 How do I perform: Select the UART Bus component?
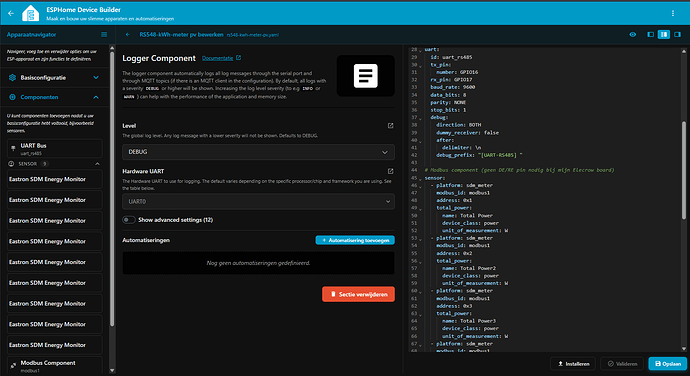[55, 148]
